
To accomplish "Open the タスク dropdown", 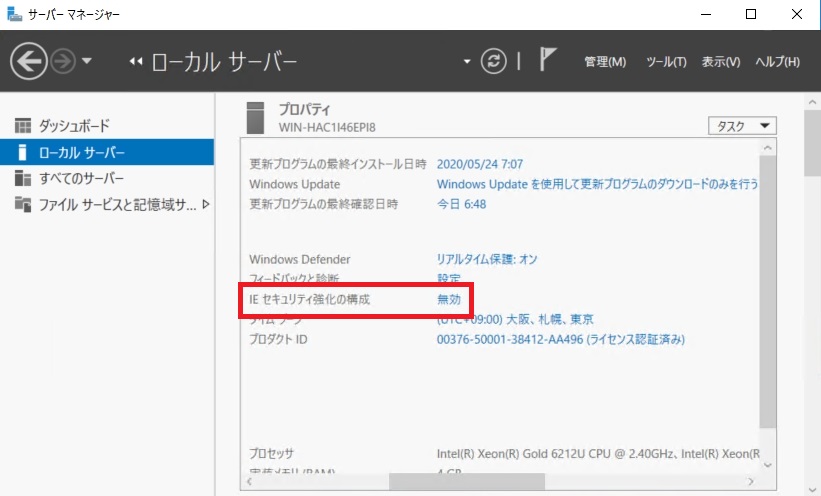I will pyautogui.click(x=742, y=126).
